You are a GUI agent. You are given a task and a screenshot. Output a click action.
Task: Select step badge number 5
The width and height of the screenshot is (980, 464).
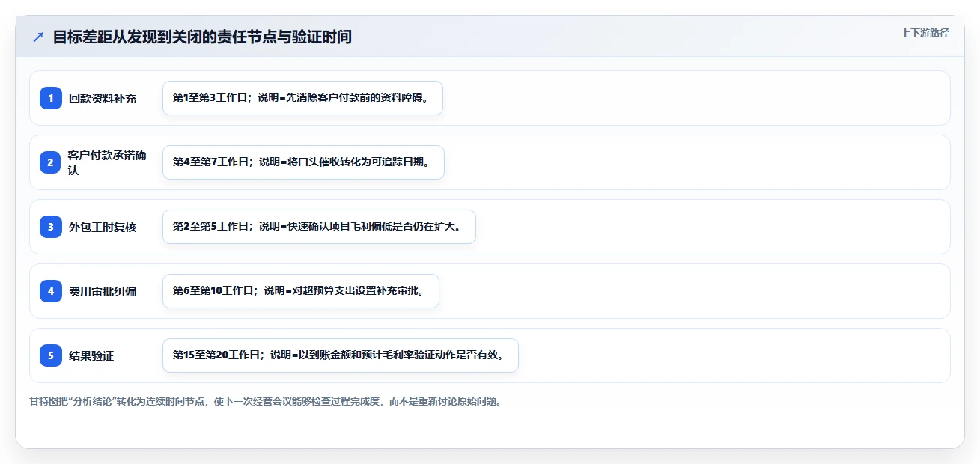tap(51, 355)
